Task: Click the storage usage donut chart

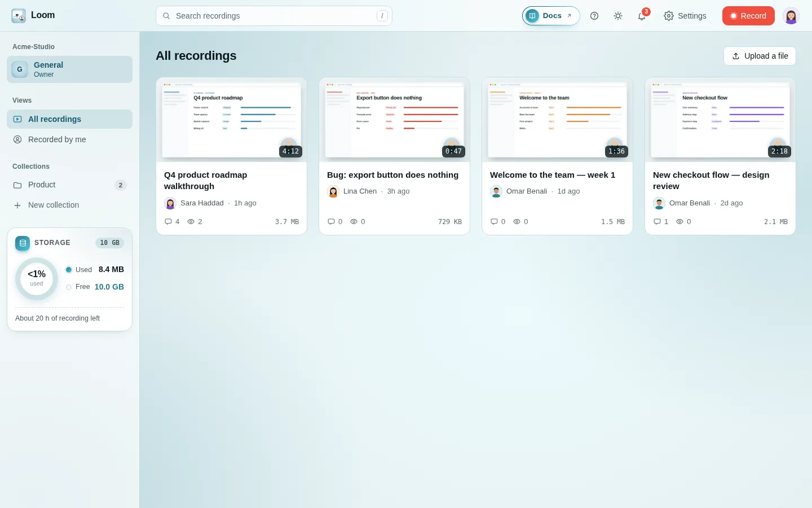Action: (x=37, y=279)
